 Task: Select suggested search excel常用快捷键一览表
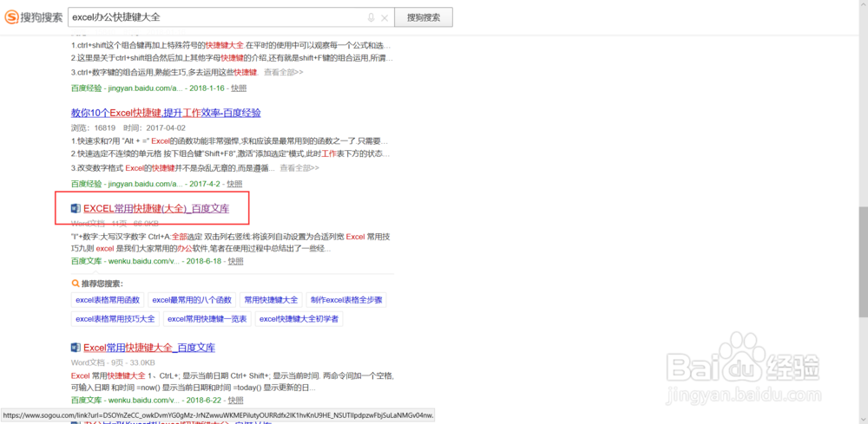[208, 318]
